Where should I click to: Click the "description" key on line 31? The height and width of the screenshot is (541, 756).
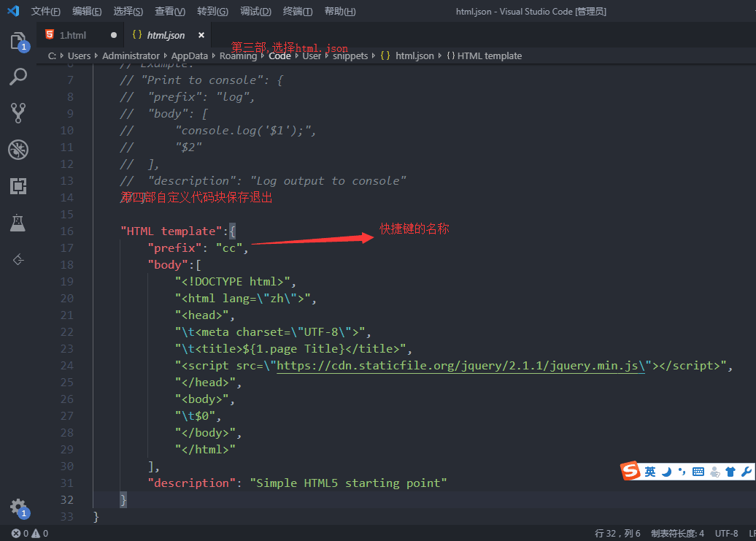[x=191, y=483]
